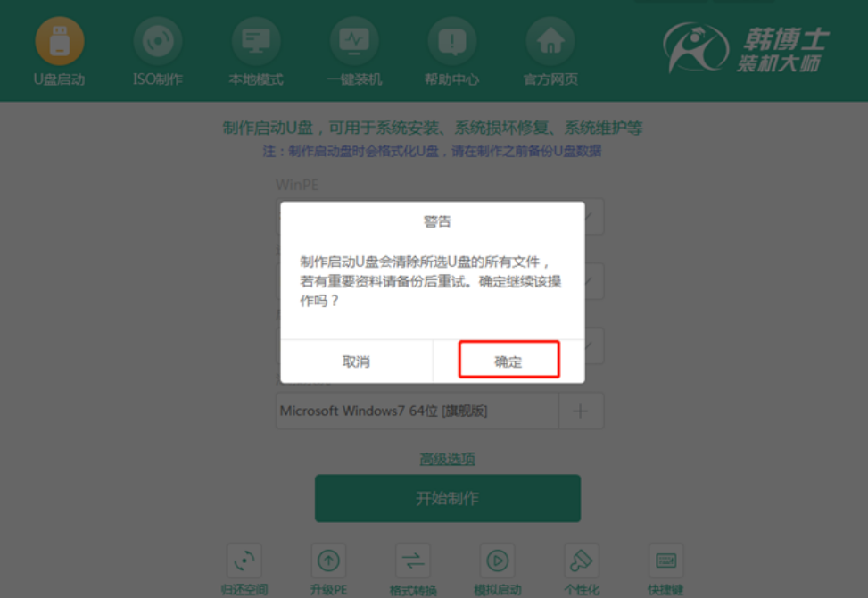868x598 pixels.
Task: Click the 升级PE icon
Action: [328, 561]
